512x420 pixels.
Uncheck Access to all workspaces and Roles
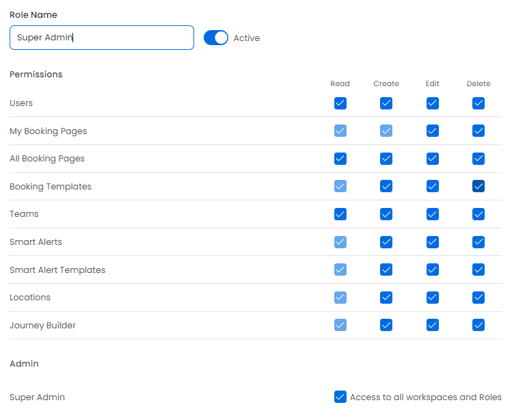(x=340, y=397)
